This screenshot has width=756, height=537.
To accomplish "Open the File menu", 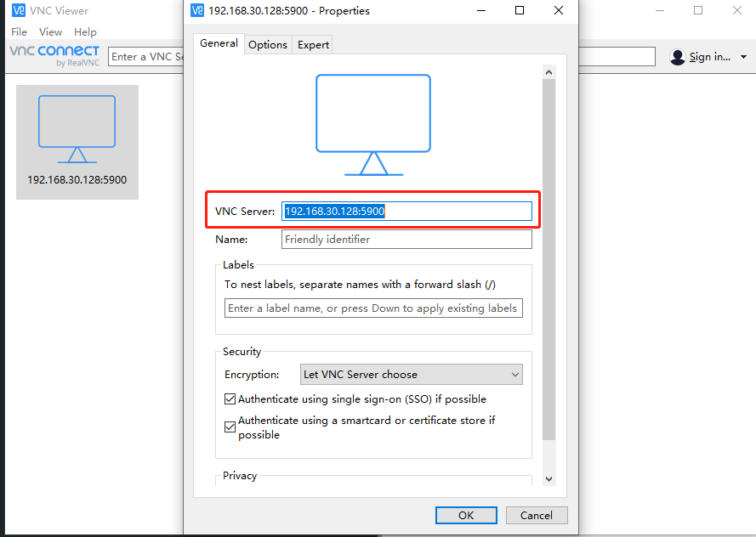I will point(19,32).
